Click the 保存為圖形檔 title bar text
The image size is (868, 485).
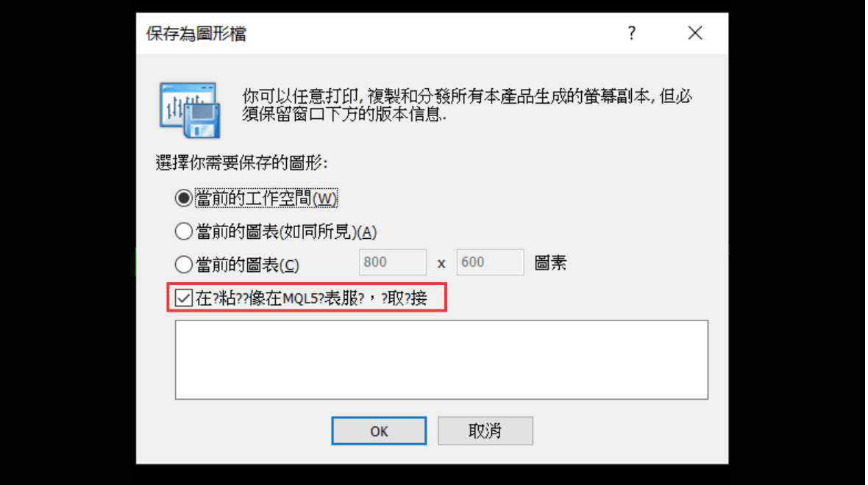click(196, 34)
